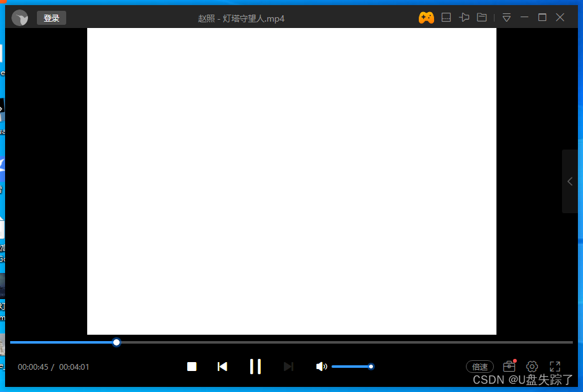The image size is (583, 392).
Task: Click 登录 to sign in
Action: tap(51, 17)
